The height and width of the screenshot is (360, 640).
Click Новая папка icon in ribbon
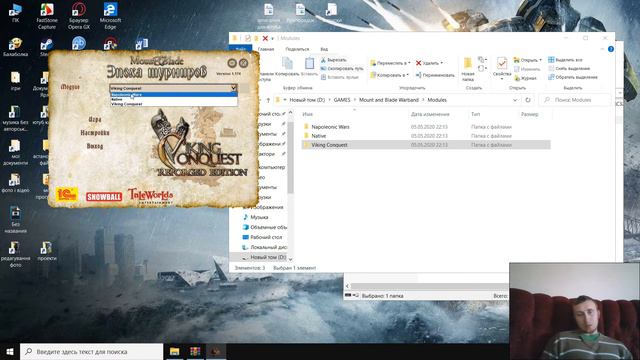coord(468,69)
